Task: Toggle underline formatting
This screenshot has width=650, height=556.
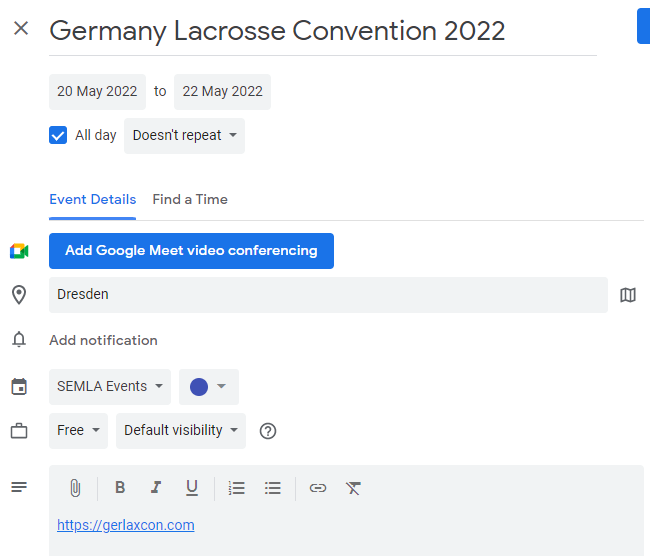Action: pos(192,488)
